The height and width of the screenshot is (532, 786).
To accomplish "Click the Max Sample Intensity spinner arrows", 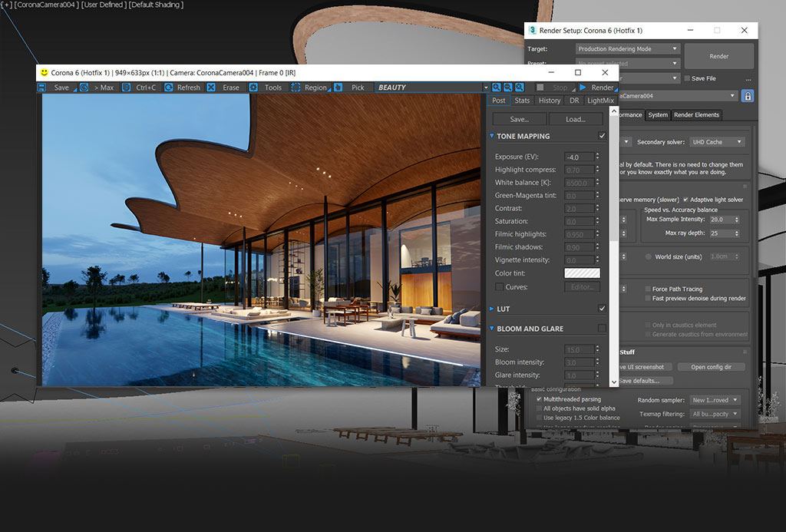I will coord(736,220).
